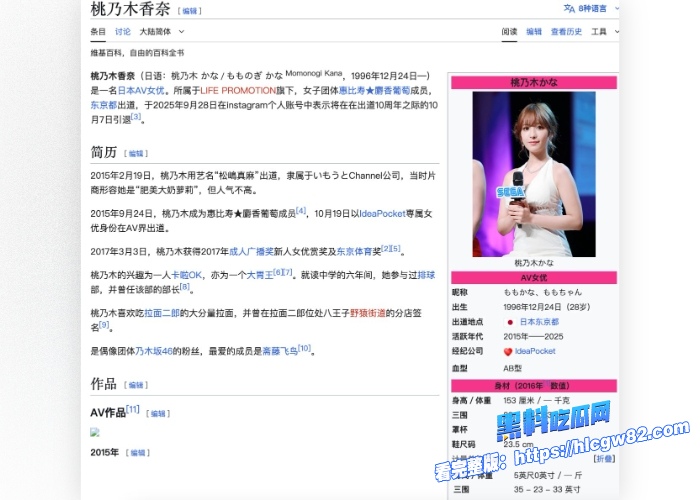Viewport: 700px width, 500px height.
Task: Jump to citation [11] beside AV作品
Action: pos(133,409)
